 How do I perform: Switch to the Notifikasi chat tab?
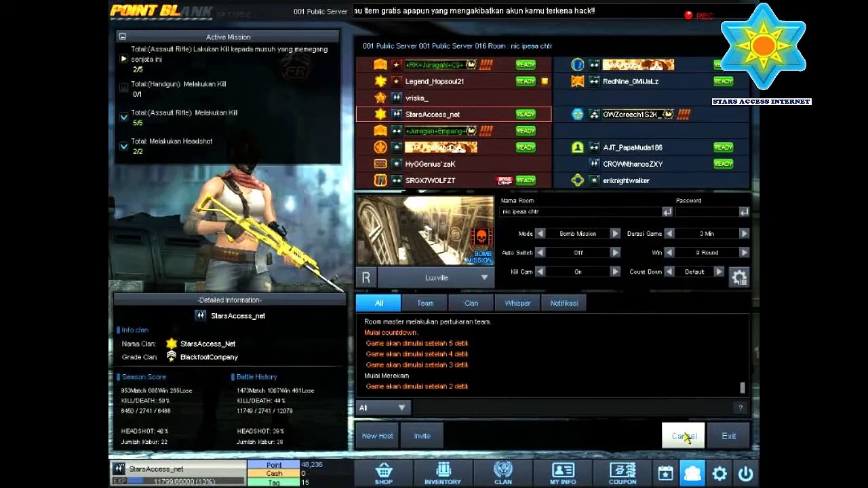pos(564,303)
